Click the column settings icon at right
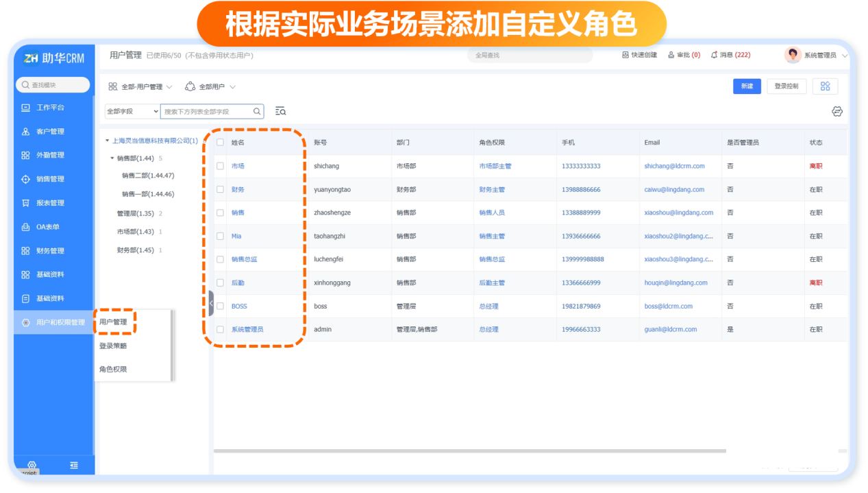The image size is (868, 493). (836, 111)
